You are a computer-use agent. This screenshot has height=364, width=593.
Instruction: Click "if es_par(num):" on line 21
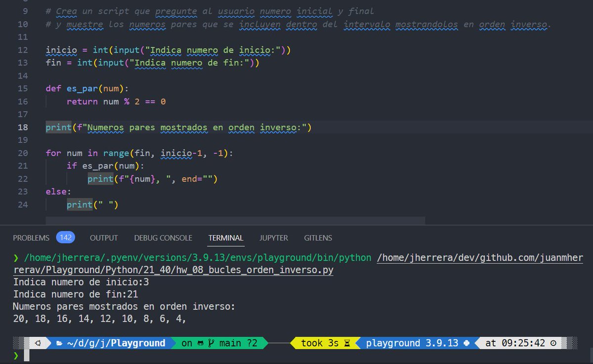point(106,166)
